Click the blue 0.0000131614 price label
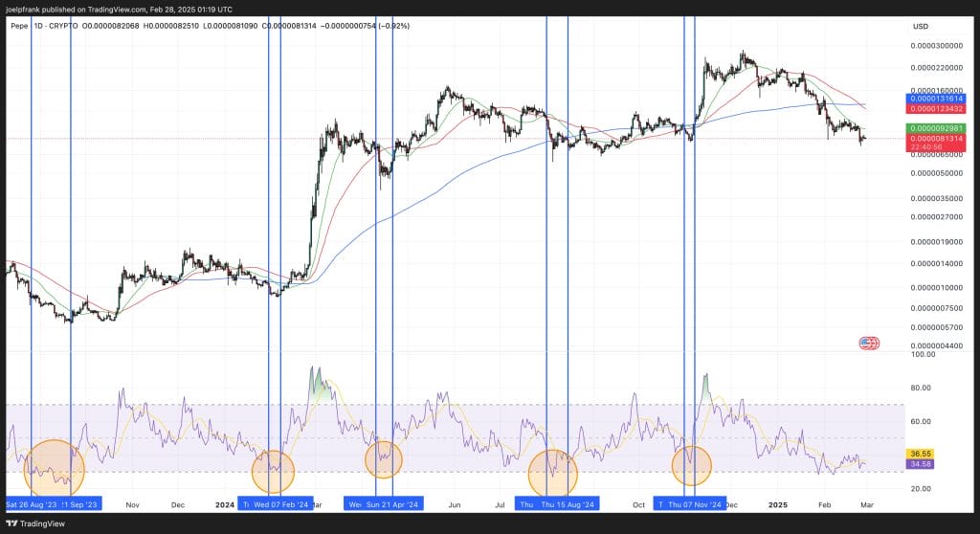 pyautogui.click(x=935, y=99)
